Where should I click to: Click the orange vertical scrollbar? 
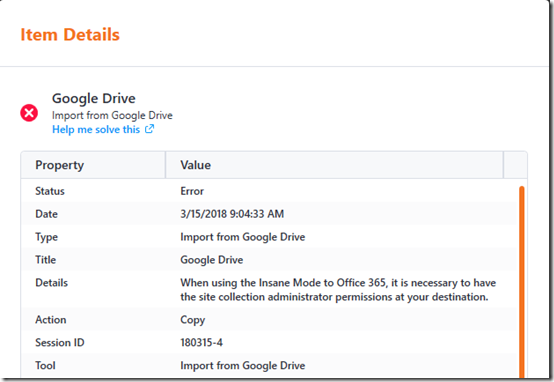(x=521, y=281)
